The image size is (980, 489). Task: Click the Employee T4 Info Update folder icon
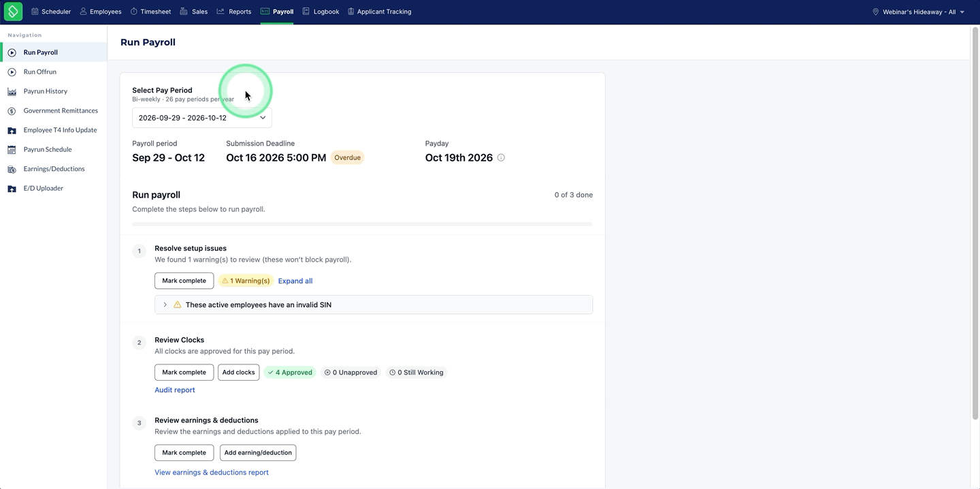tap(12, 130)
